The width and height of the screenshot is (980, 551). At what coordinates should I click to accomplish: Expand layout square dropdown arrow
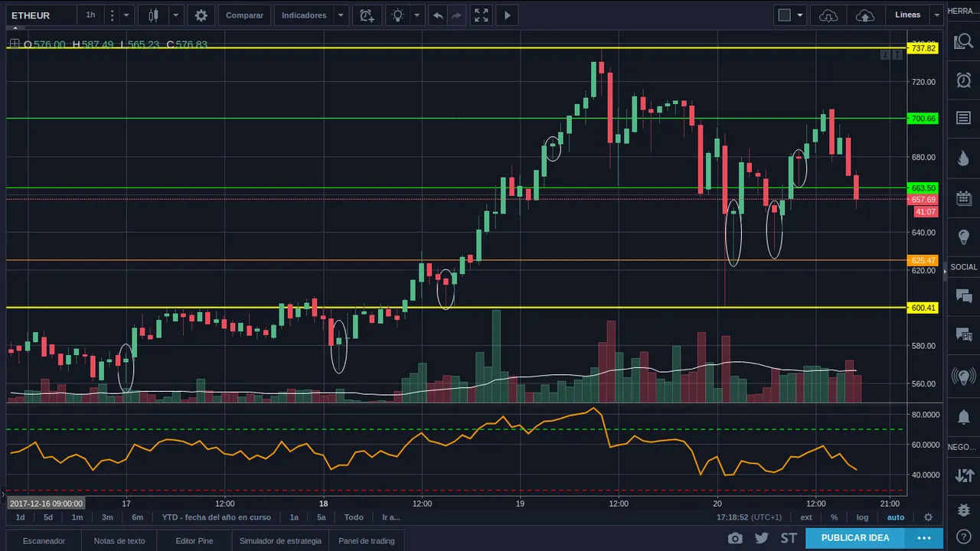tap(800, 15)
